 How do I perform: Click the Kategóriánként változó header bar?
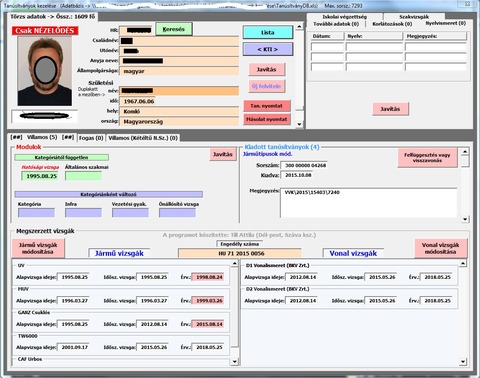[108, 194]
